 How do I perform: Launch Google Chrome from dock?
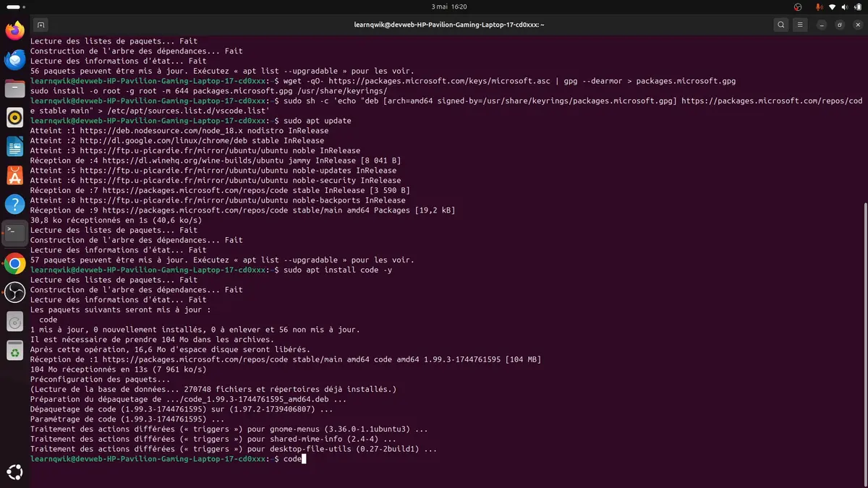coord(15,263)
